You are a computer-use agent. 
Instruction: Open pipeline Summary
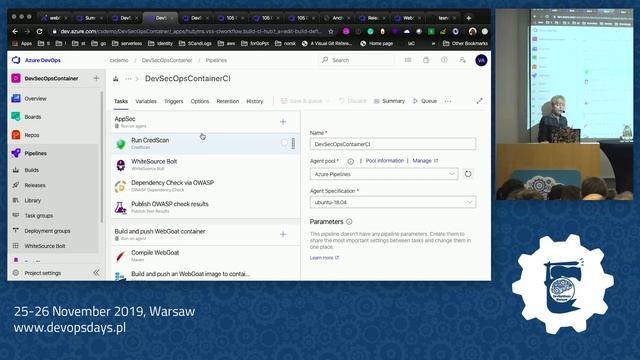[389, 101]
